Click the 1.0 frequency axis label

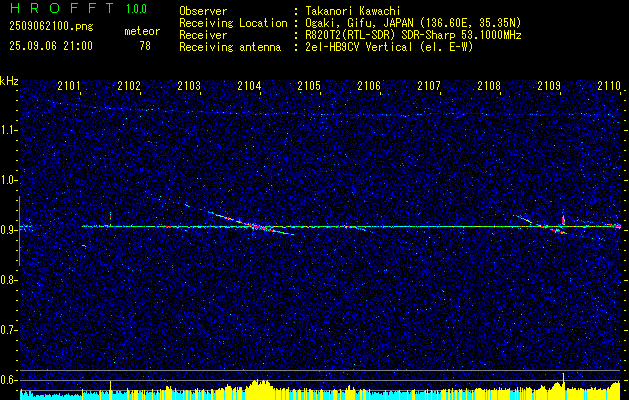(x=8, y=181)
